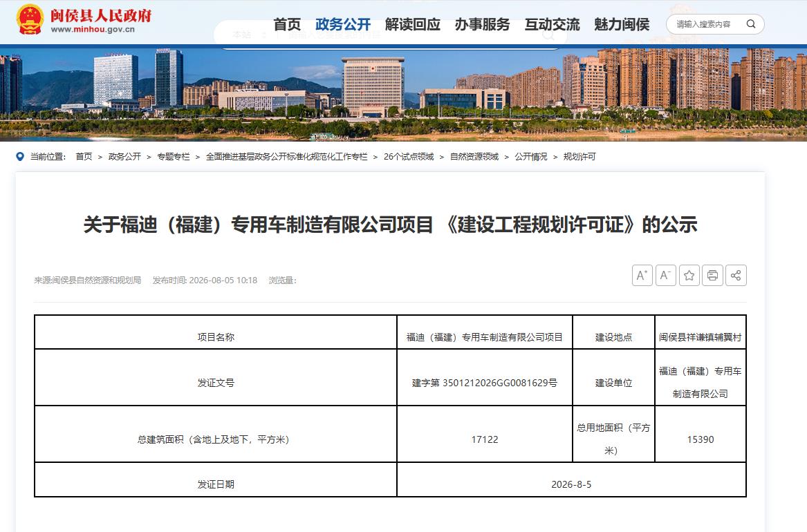807x532 pixels.
Task: Open the 魅力闽侯 navigation menu
Action: point(622,24)
